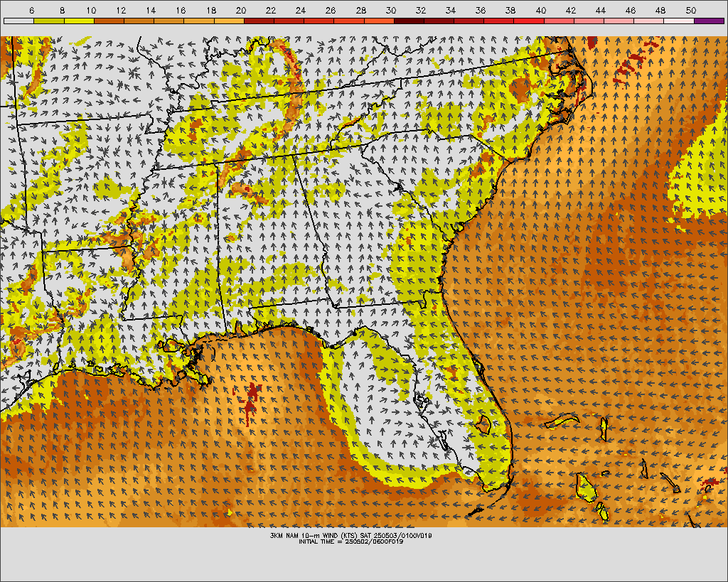Select the olive 6–8 knots legend swatch
The image size is (728, 582).
tap(49, 21)
